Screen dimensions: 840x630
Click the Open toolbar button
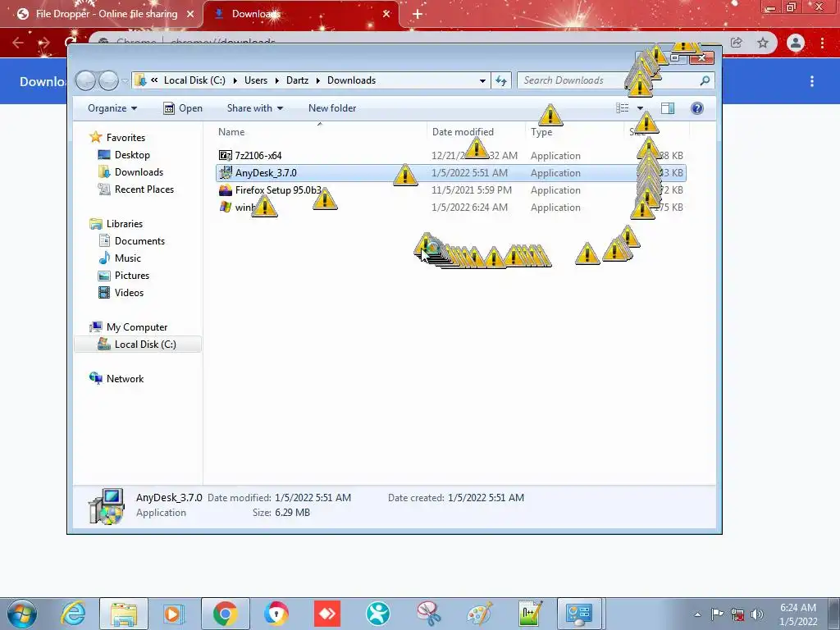pos(183,108)
